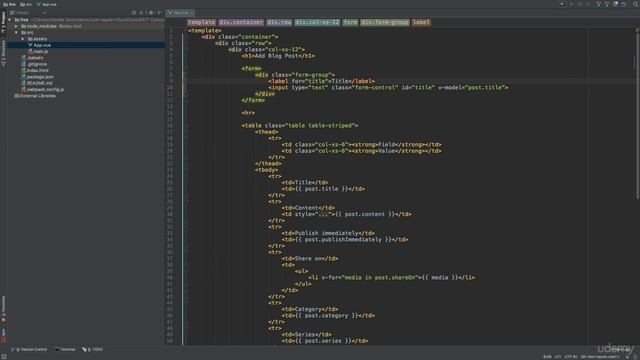Open the TODO tool window
This screenshot has width=640, height=360.
tap(93, 349)
